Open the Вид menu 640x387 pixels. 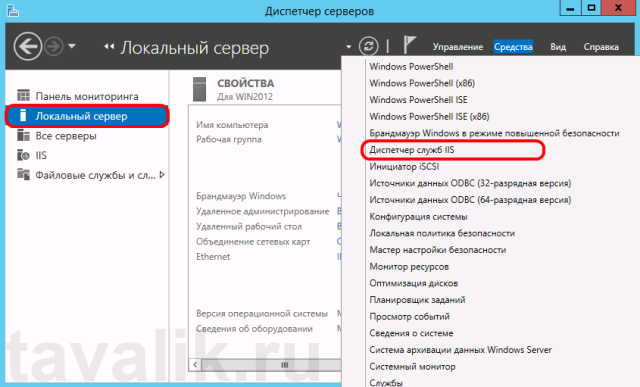pyautogui.click(x=558, y=47)
